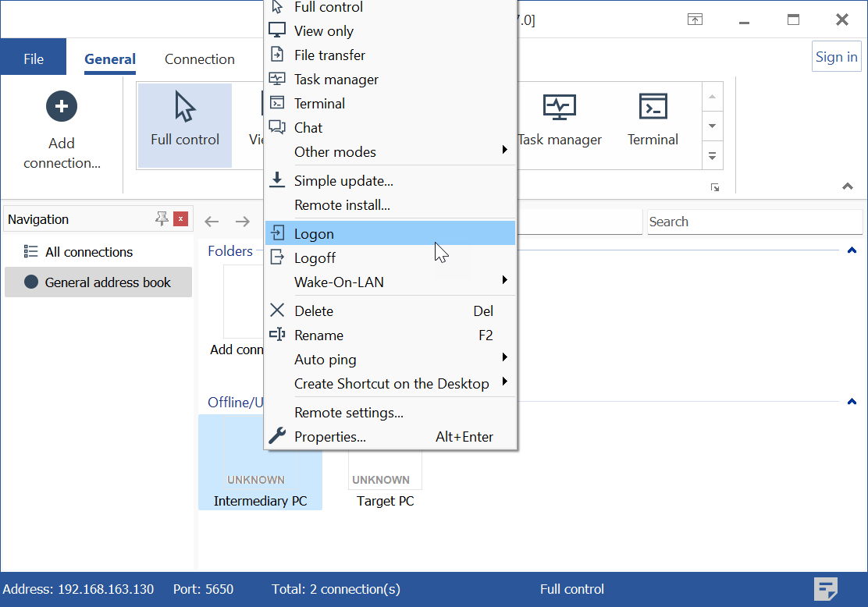Expand Other modes submenu

(390, 152)
